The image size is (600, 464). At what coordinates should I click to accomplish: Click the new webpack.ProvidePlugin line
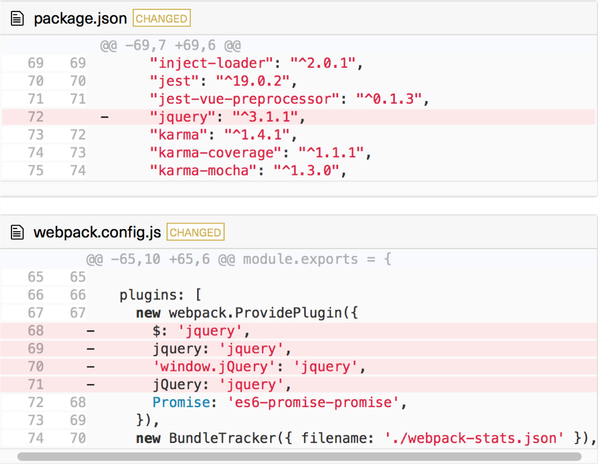[299, 313]
